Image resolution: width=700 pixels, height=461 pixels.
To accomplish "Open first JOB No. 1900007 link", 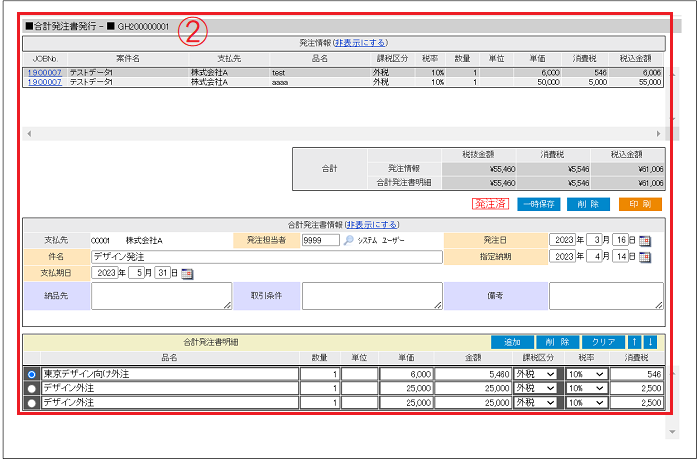I will [44, 73].
